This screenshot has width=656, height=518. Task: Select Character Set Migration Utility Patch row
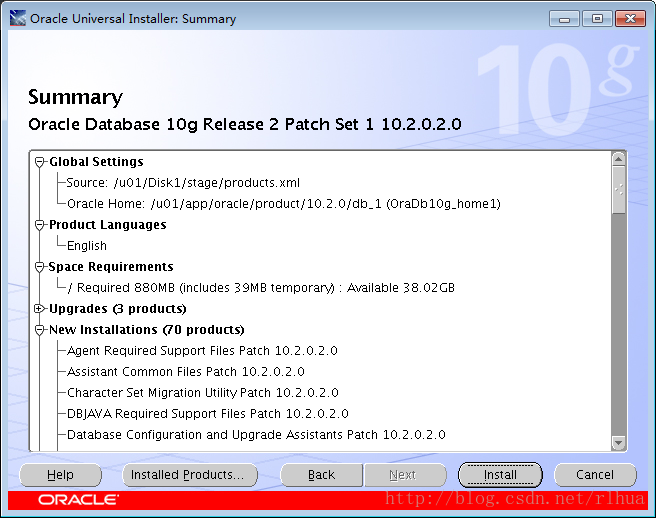(x=202, y=392)
